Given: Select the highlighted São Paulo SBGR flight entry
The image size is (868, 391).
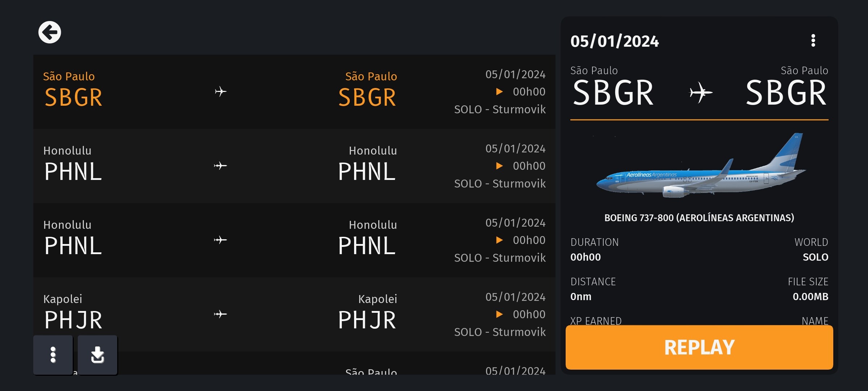Looking at the screenshot, I should [x=294, y=92].
